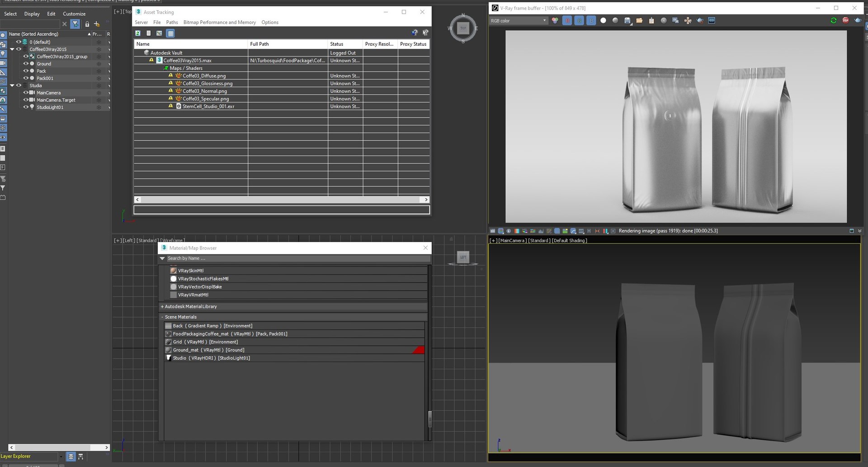Hide Pack001 object via eye icon
Image resolution: width=868 pixels, height=467 pixels.
[x=26, y=78]
